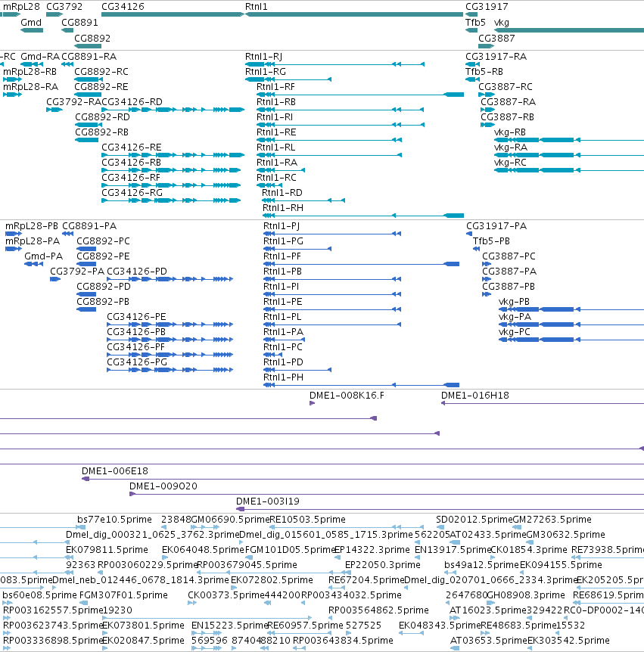This screenshot has height=652, width=644.
Task: Select protein CG34126-PG
Action: (x=137, y=362)
